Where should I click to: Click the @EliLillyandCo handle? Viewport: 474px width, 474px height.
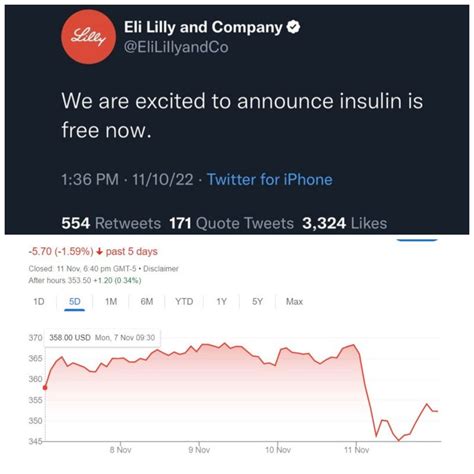pos(176,47)
